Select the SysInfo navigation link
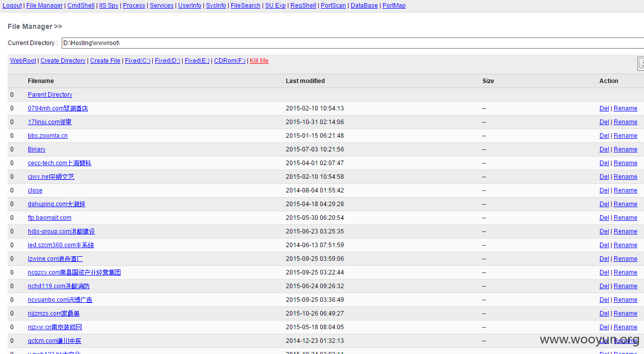Screen dimensions: 644x354 point(216,6)
